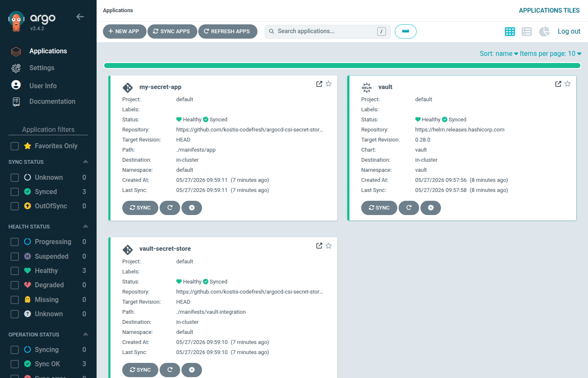Image resolution: width=588 pixels, height=378 pixels.
Task: Open Documentation in the sidebar
Action: click(52, 102)
